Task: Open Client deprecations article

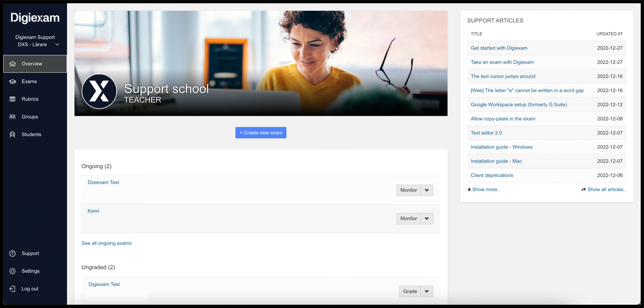Action: [x=492, y=175]
